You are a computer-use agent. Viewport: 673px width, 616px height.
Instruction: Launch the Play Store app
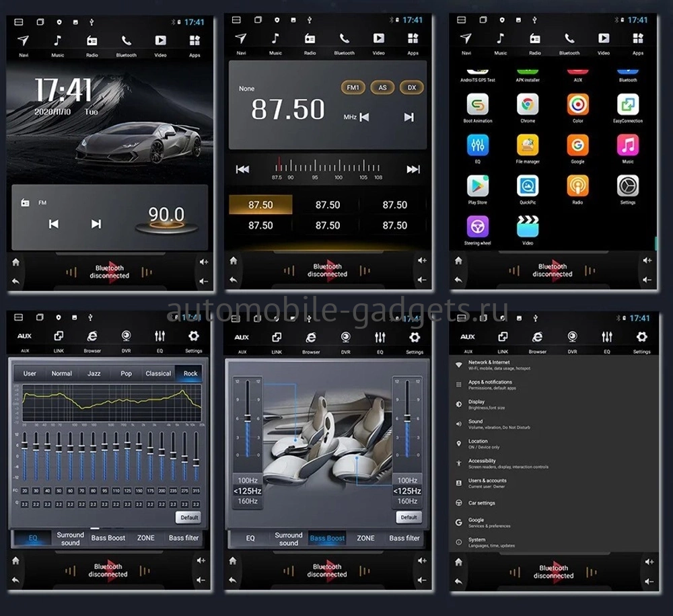tap(478, 186)
